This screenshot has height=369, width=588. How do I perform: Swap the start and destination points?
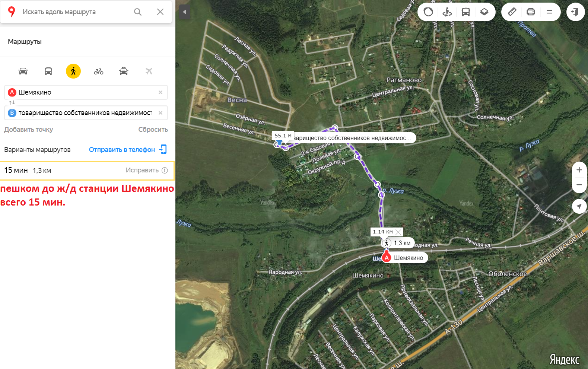12,102
